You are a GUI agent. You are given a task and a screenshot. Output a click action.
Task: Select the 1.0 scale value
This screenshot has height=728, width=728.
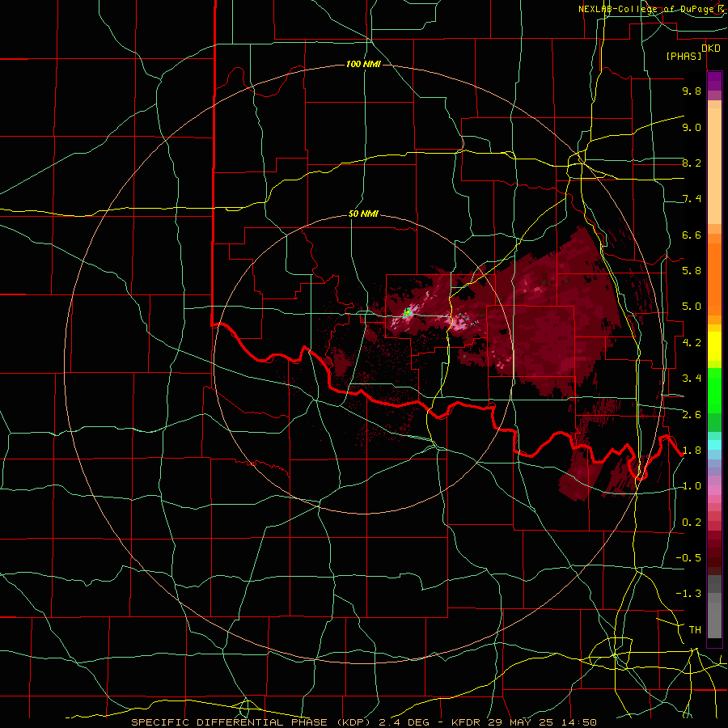tap(692, 486)
